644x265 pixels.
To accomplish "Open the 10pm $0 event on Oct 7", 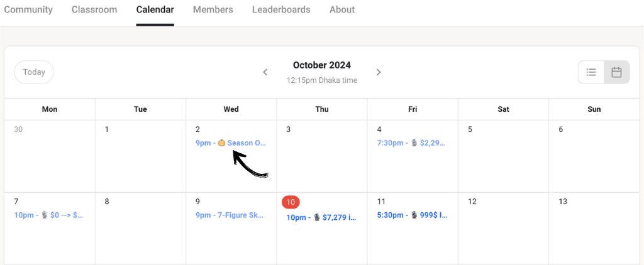I will click(48, 215).
